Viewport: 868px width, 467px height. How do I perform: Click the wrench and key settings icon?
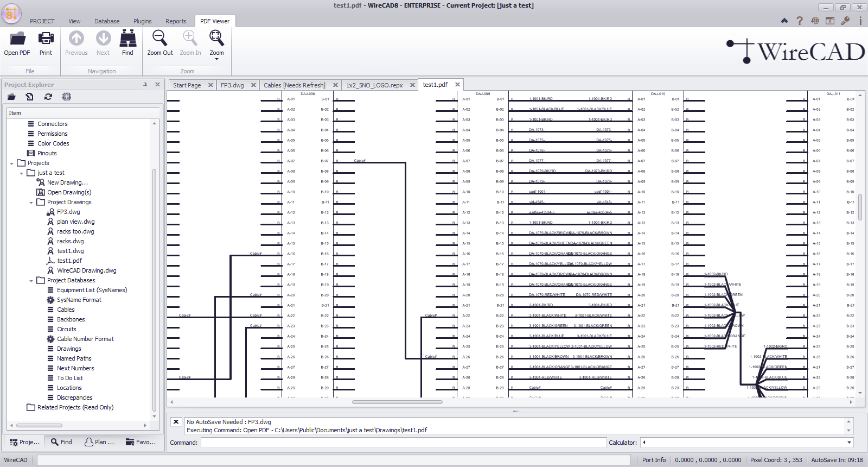(845, 21)
